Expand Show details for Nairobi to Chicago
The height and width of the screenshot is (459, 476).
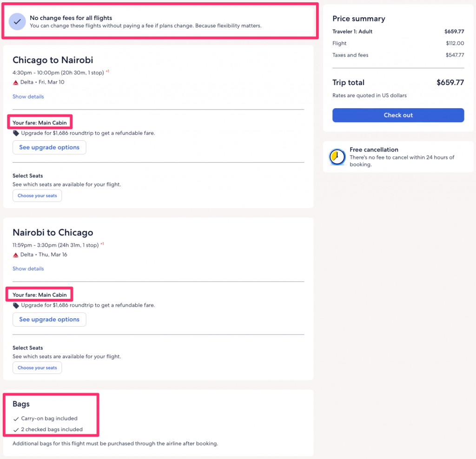click(x=28, y=269)
